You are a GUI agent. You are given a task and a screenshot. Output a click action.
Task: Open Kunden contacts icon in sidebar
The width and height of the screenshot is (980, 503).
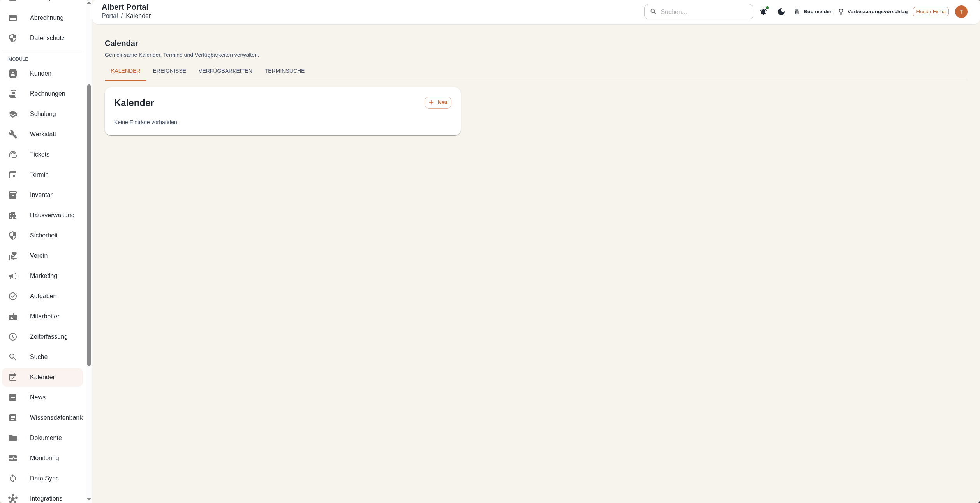[13, 74]
